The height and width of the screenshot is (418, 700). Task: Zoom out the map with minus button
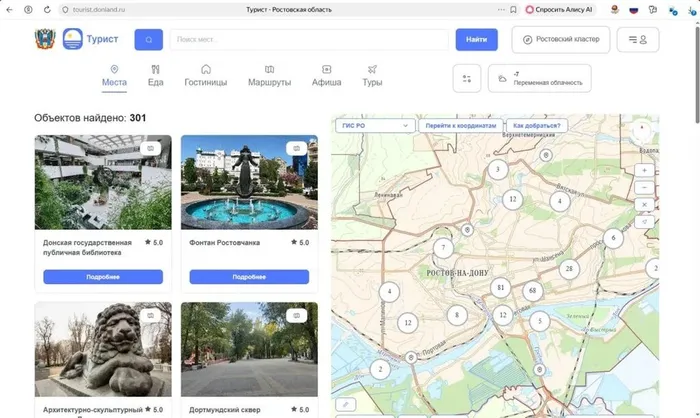coord(644,187)
